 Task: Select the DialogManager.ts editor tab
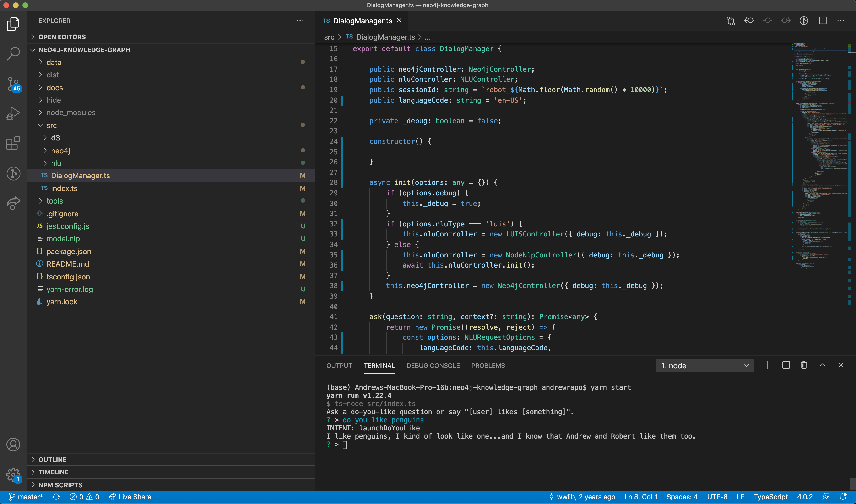(362, 21)
